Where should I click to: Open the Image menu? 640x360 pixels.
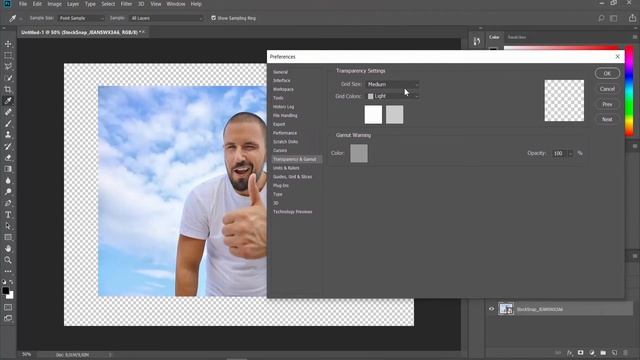click(54, 4)
